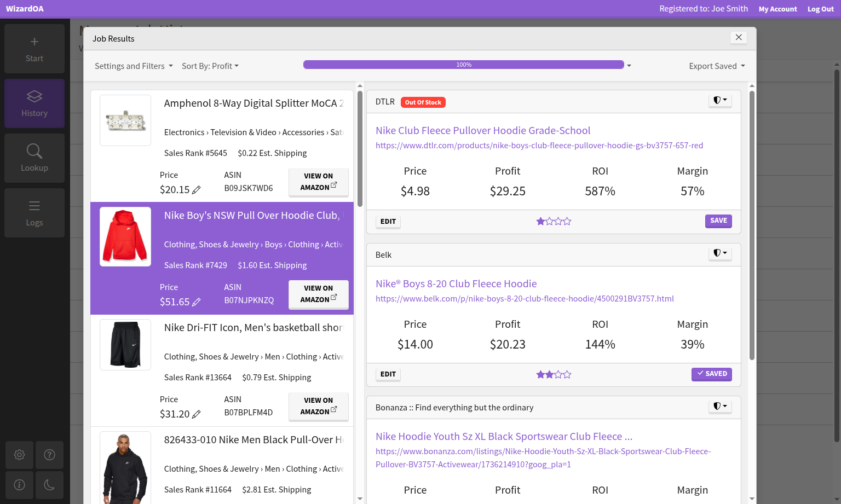Rate the DTLR result using stars
The width and height of the screenshot is (841, 504).
tap(554, 222)
